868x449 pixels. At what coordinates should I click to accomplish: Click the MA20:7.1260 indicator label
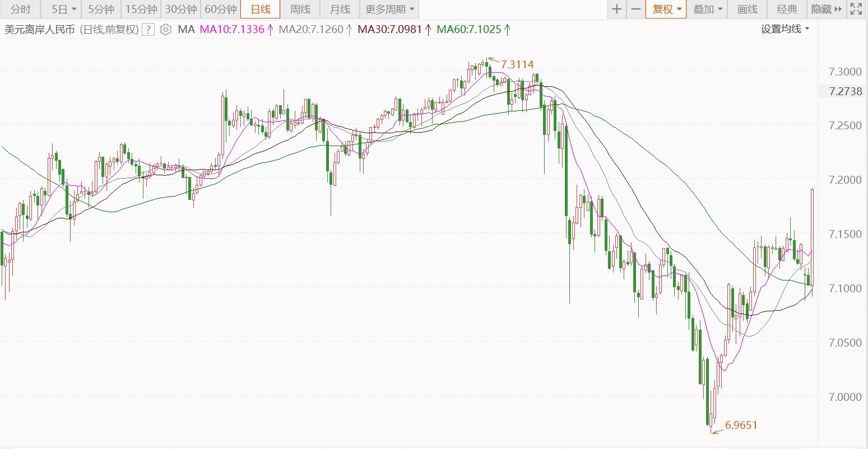(315, 30)
